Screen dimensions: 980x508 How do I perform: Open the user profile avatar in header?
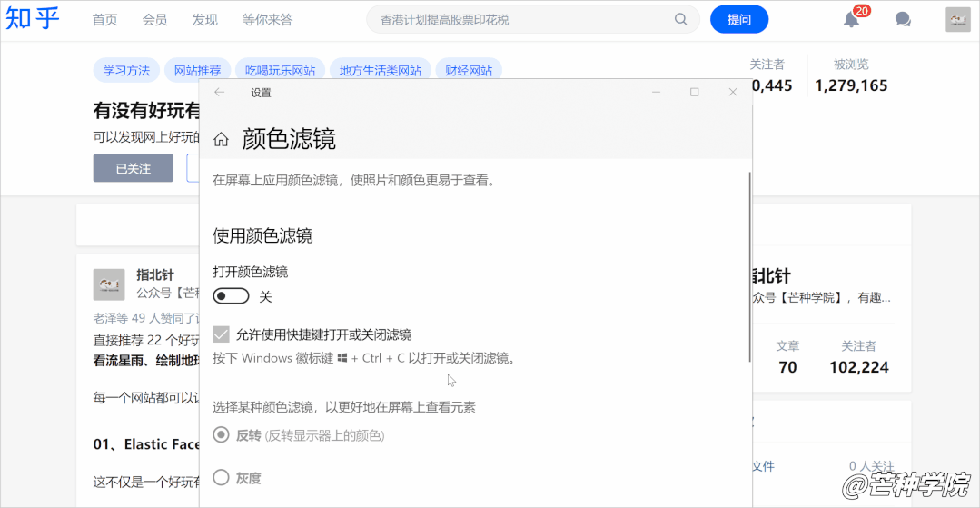(x=957, y=19)
